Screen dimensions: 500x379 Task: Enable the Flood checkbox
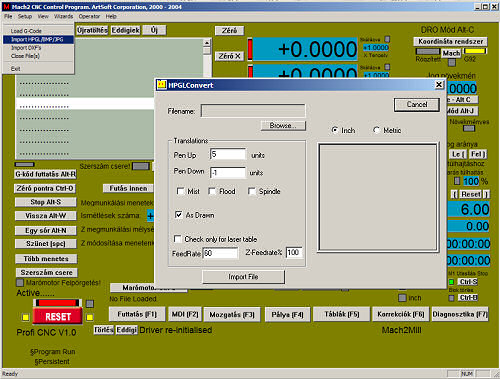212,191
